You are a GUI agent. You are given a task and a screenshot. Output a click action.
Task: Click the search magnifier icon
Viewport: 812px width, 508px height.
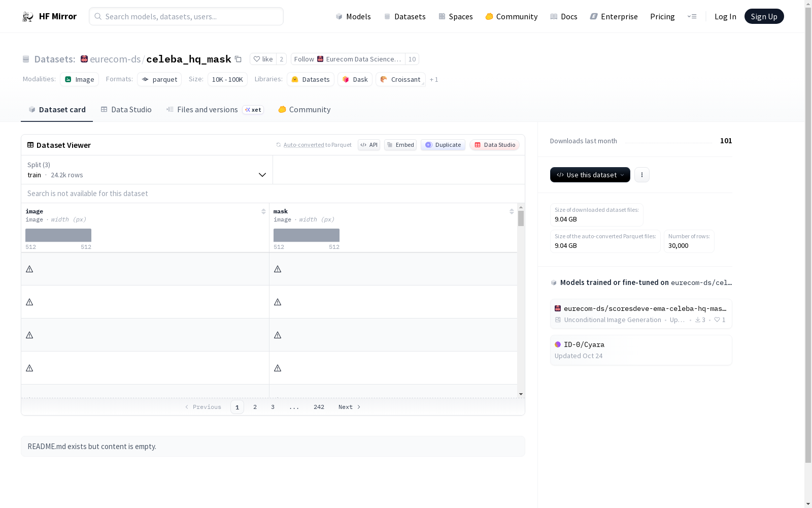[98, 16]
